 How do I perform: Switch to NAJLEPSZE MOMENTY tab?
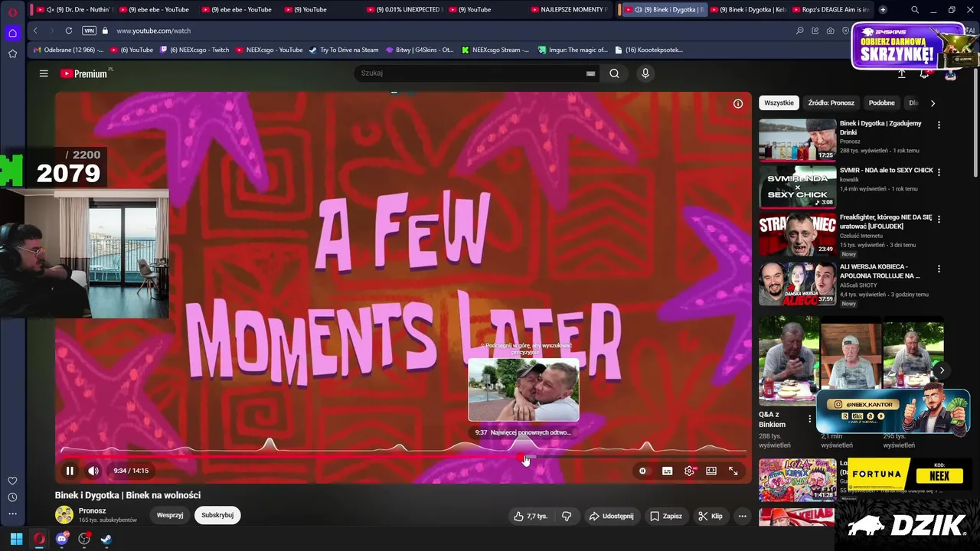coord(568,10)
